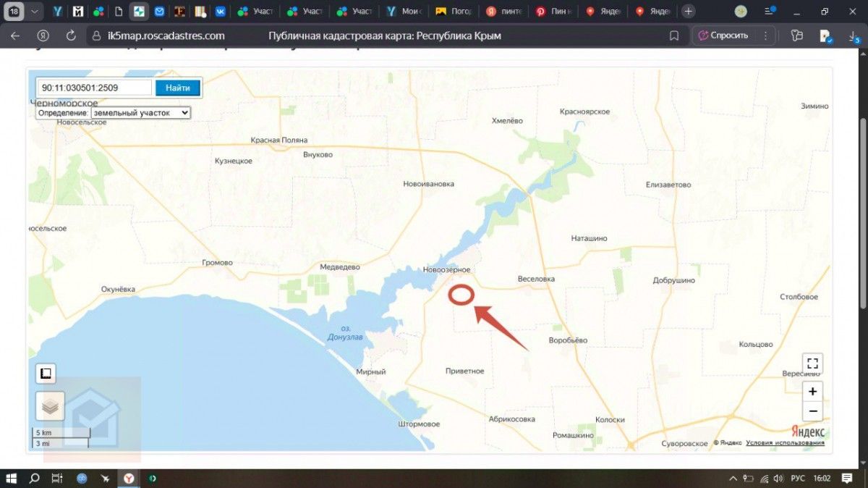Open a new browser tab
868x488 pixels.
coord(689,12)
